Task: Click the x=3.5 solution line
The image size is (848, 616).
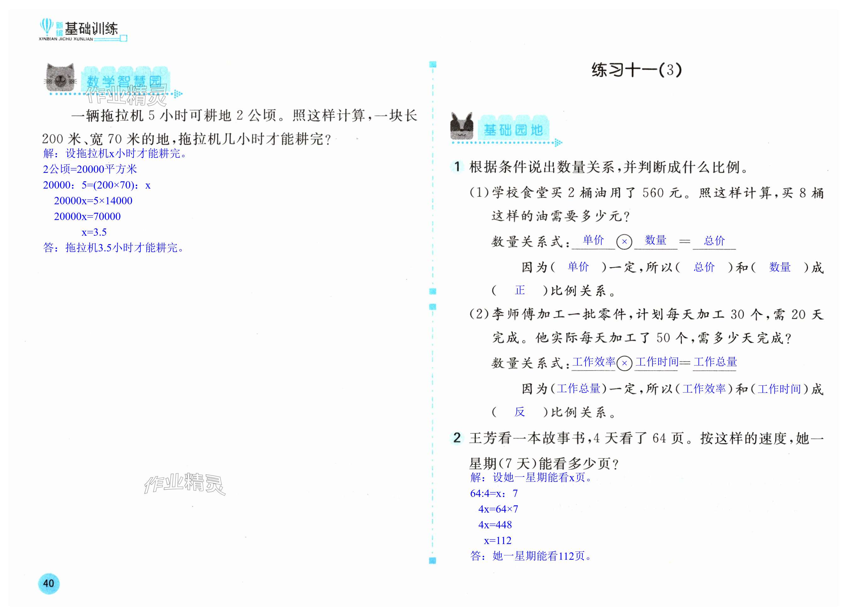Action: pos(94,232)
